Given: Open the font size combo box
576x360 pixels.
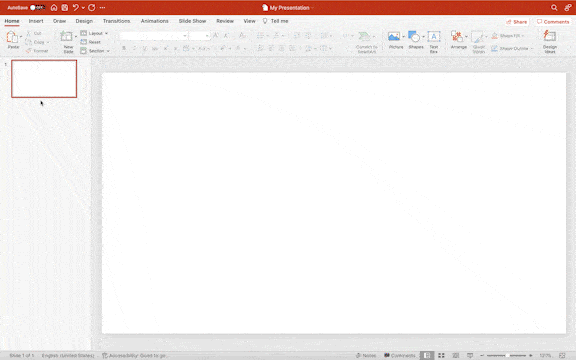Looking at the screenshot, I should click(x=199, y=36).
